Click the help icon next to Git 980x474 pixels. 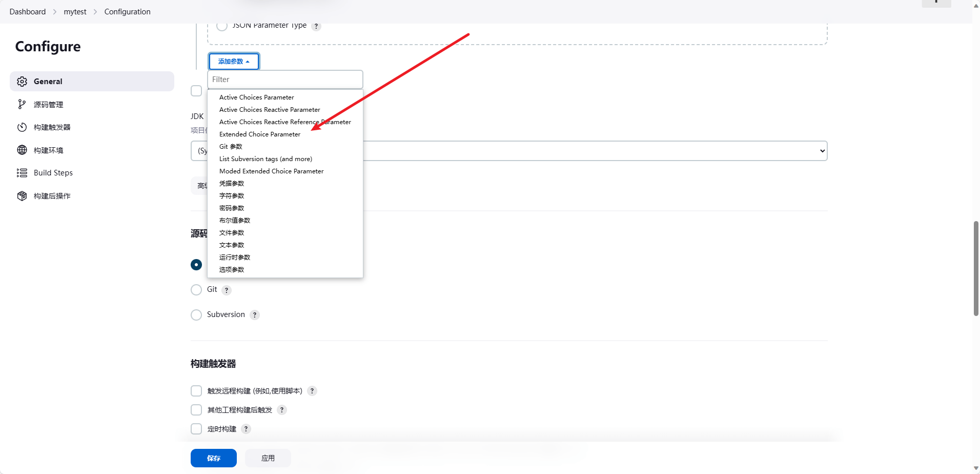[x=226, y=290]
